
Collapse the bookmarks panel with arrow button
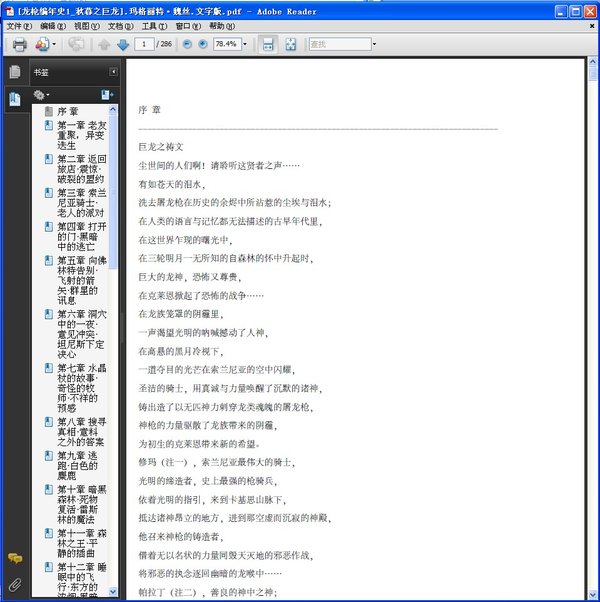(x=113, y=72)
